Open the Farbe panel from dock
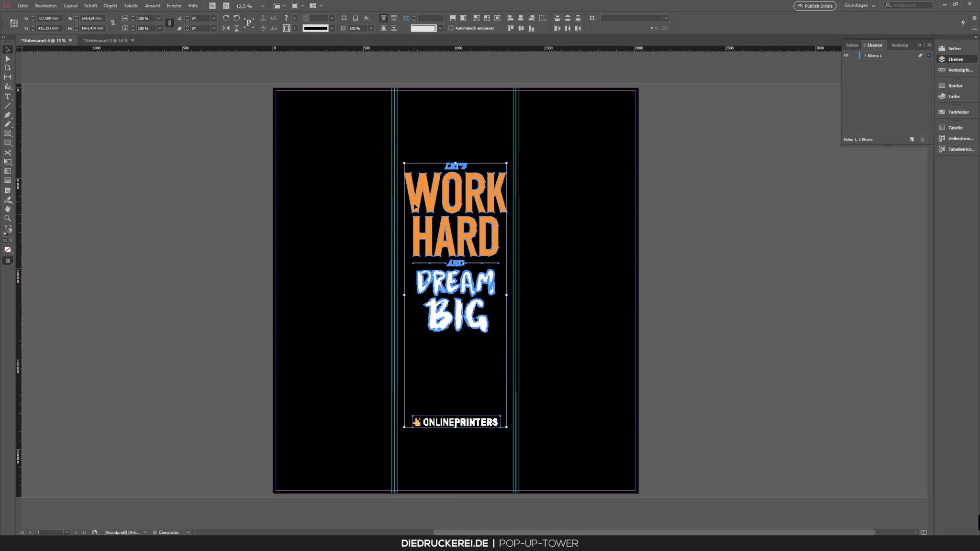Screen dimensions: 980x551 954,96
